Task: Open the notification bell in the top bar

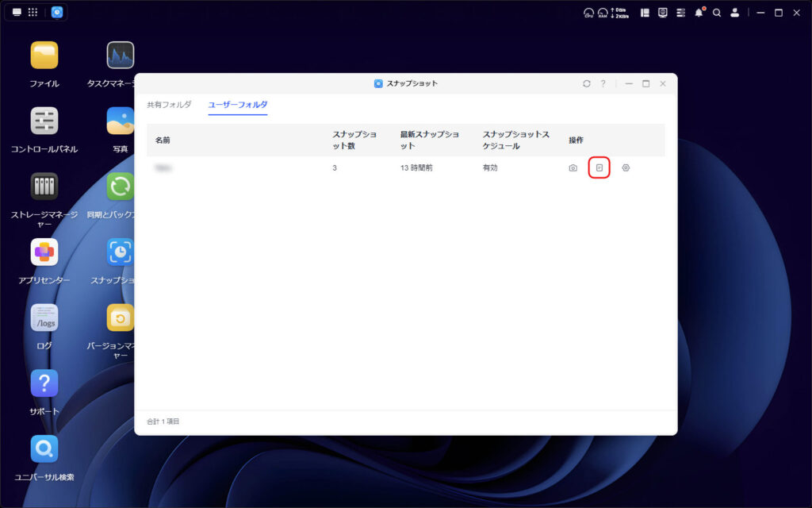Action: 697,13
